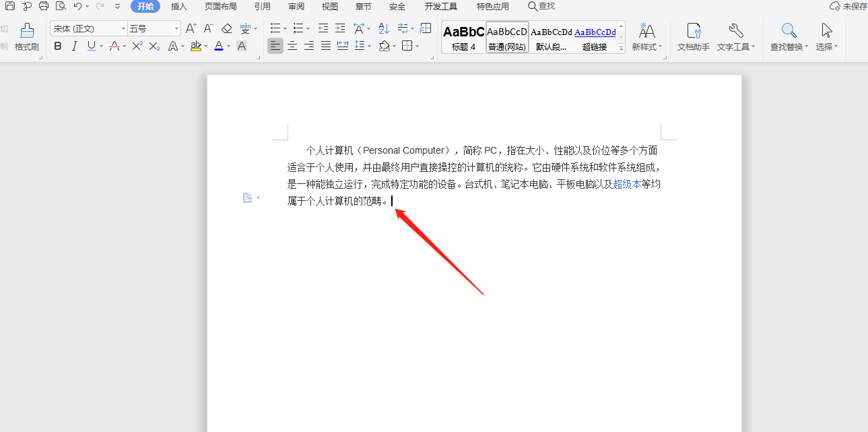The width and height of the screenshot is (868, 432).
Task: Click the Format Painter (格式刷) icon
Action: 26,36
